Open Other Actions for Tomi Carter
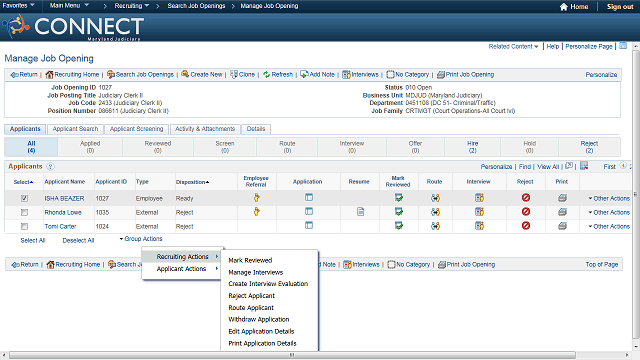Viewport: 640px width, 360px height. [x=609, y=226]
